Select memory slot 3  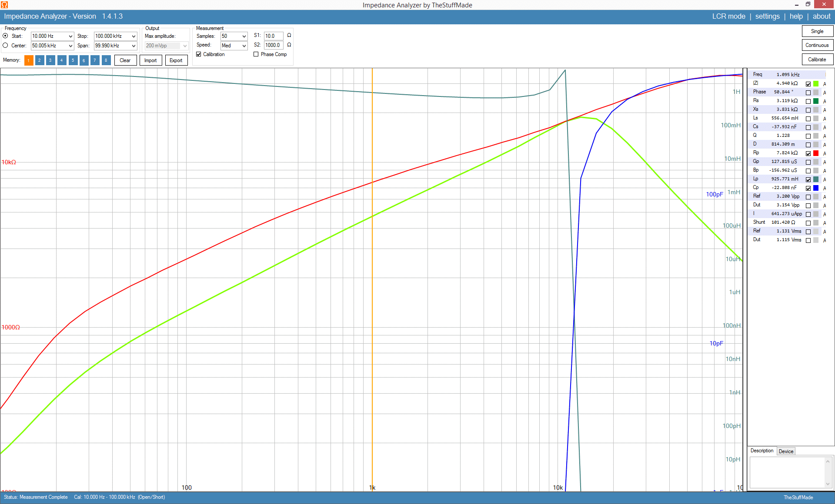(x=50, y=60)
